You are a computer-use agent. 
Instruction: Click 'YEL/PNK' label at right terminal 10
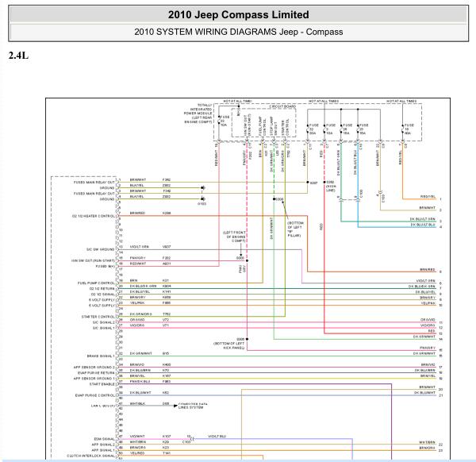pos(428,303)
